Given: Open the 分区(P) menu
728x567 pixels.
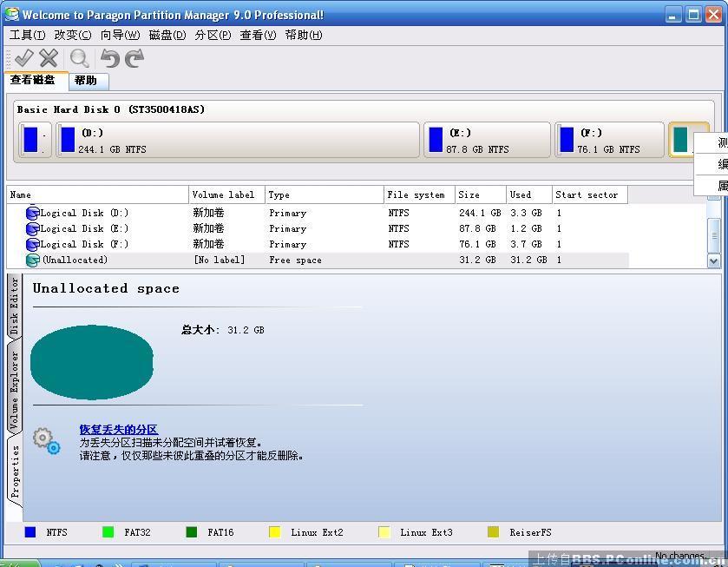Looking at the screenshot, I should 213,35.
